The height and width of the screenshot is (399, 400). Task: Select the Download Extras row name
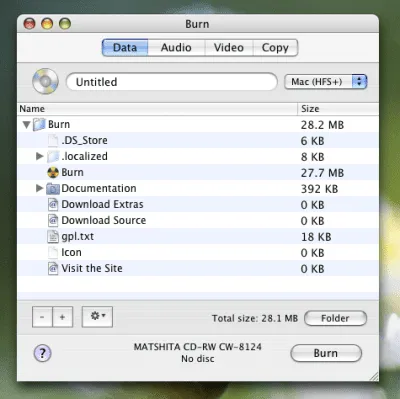102,204
